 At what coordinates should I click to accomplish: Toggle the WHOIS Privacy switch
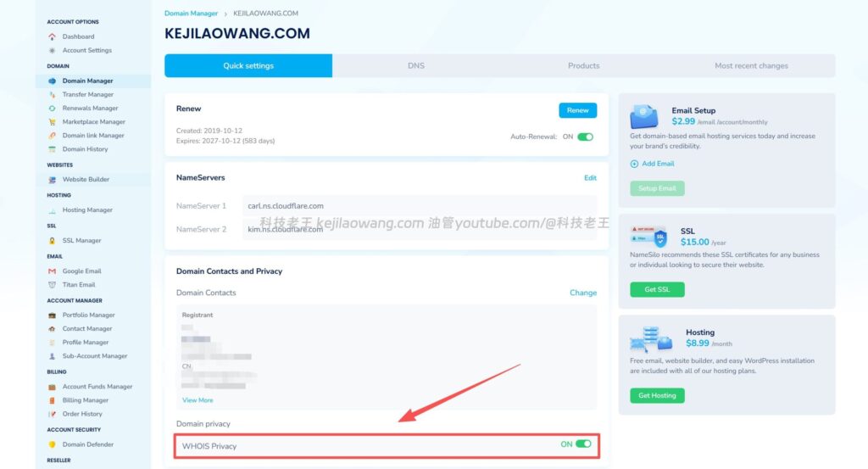(583, 444)
